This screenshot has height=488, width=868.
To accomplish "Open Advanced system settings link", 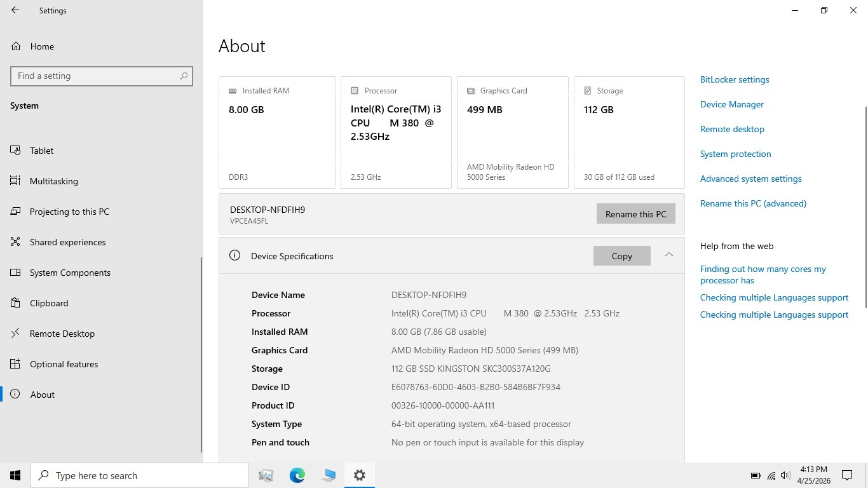I will pyautogui.click(x=750, y=179).
